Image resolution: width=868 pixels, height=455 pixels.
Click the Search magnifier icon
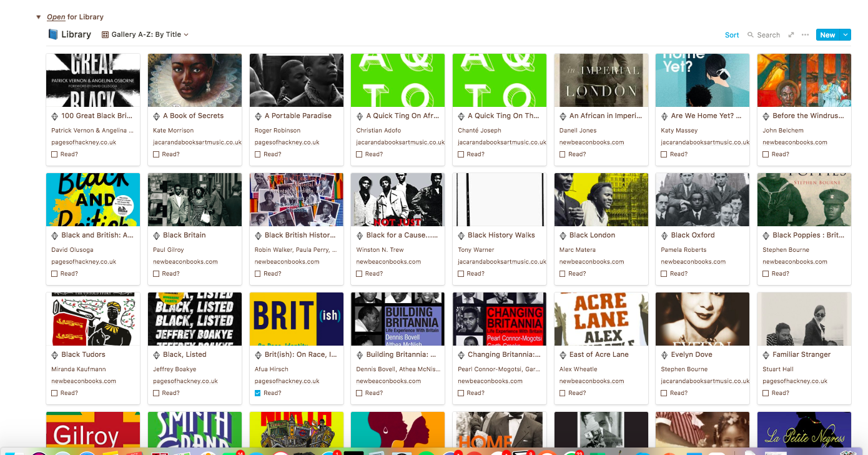(x=751, y=35)
